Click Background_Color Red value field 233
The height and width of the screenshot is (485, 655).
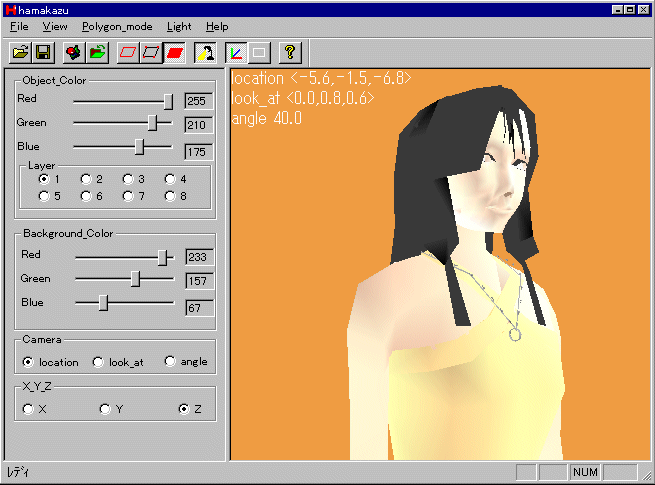[x=200, y=257]
